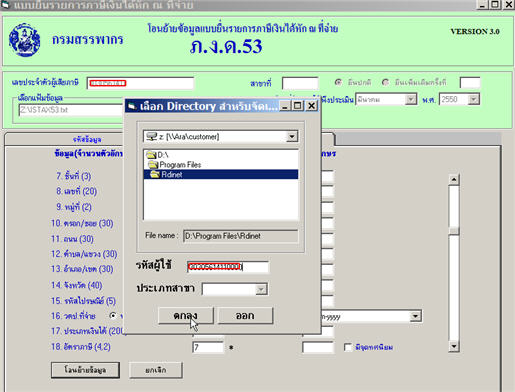Click the ภ.ง.ด.53 heading

tap(226, 46)
